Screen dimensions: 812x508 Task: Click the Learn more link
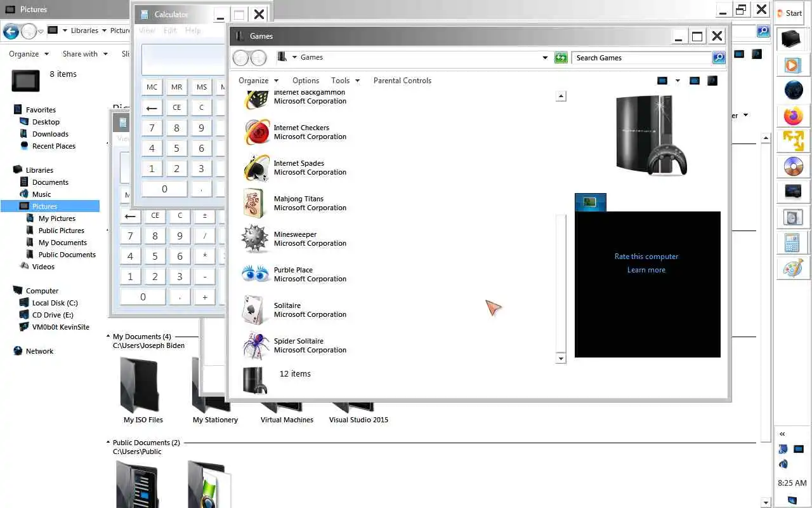click(646, 270)
